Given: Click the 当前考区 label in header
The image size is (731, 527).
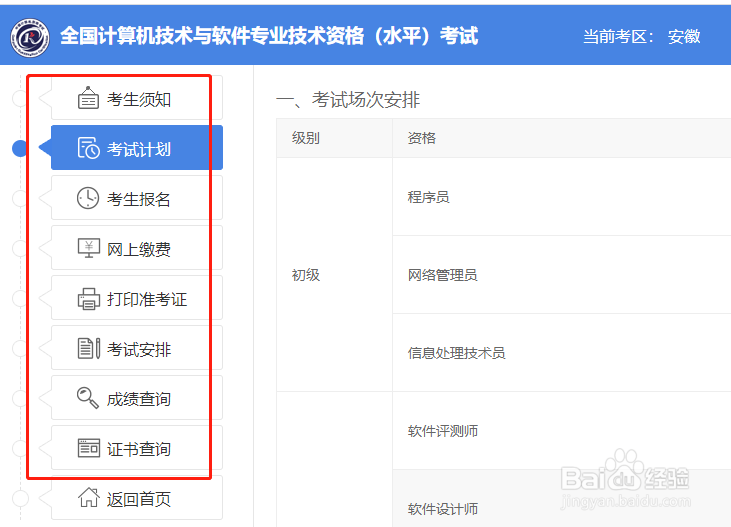Looking at the screenshot, I should (618, 36).
